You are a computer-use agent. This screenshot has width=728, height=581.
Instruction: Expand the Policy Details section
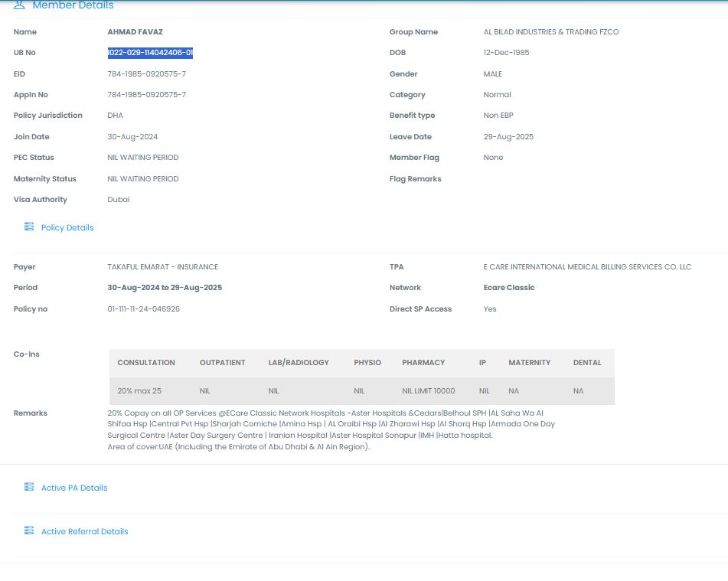point(67,227)
